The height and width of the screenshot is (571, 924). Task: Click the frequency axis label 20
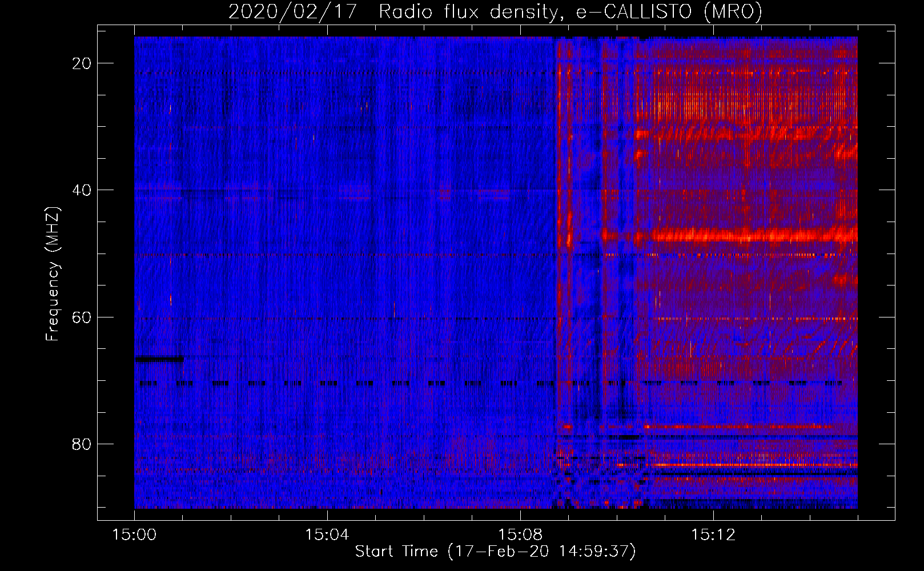(82, 63)
